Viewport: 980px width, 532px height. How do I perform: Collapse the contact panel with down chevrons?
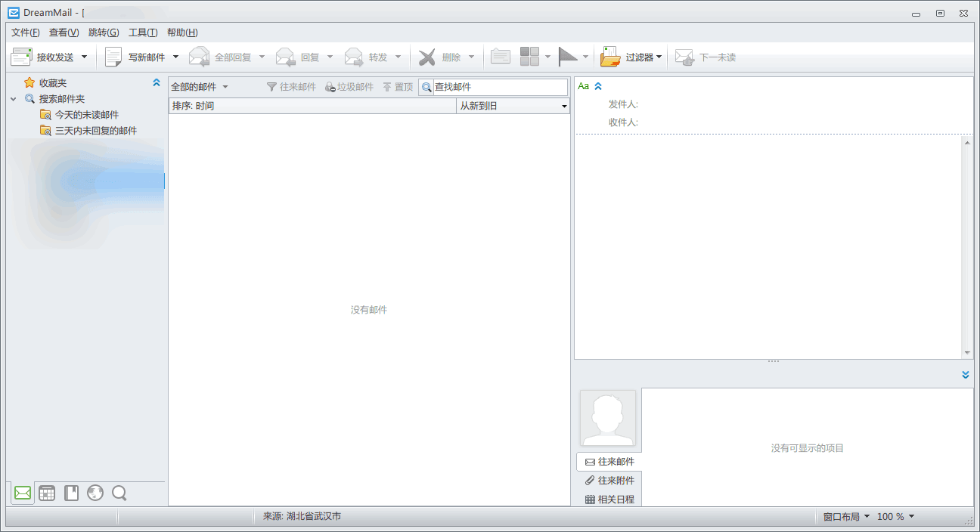(966, 375)
